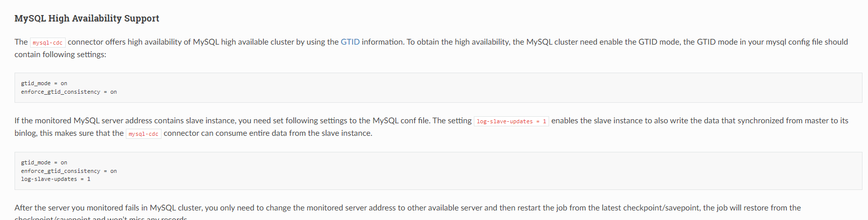The width and height of the screenshot is (868, 220).
Task: Click enforce_gtid_consistency = on in second code block
Action: [x=69, y=171]
